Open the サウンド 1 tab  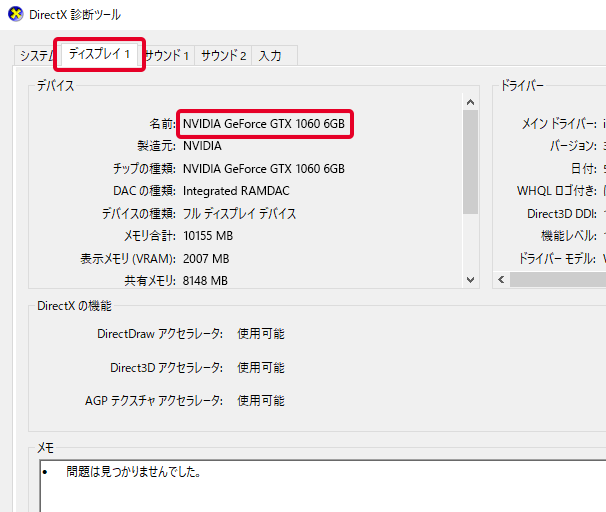point(168,56)
